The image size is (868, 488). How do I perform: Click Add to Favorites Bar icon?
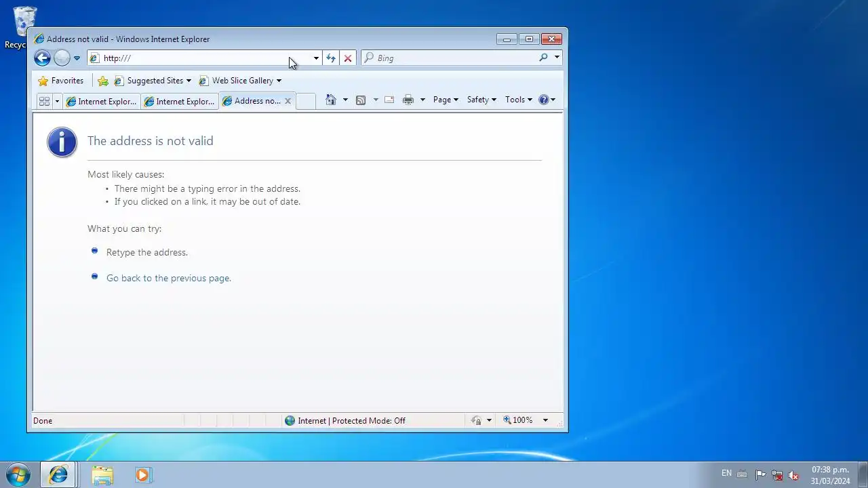coord(103,81)
